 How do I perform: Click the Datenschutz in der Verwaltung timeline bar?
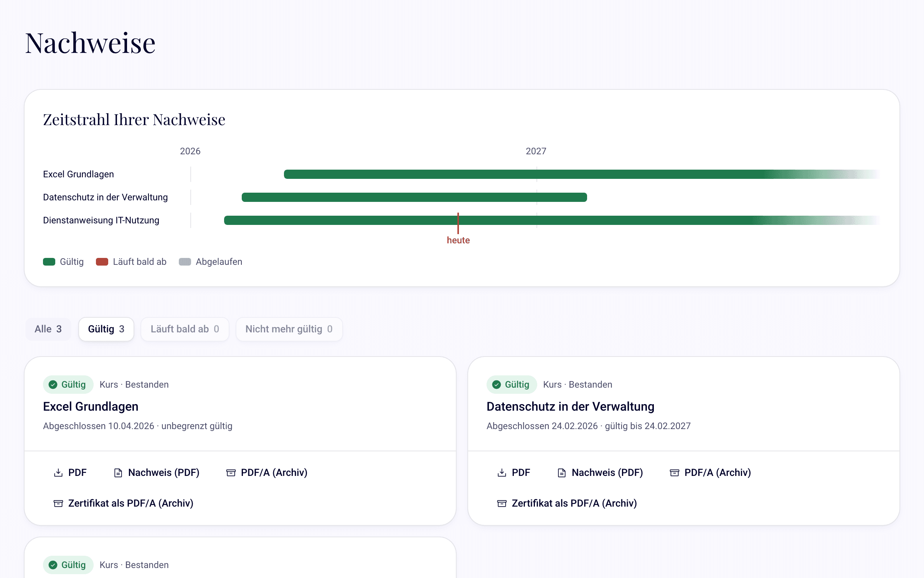click(414, 197)
